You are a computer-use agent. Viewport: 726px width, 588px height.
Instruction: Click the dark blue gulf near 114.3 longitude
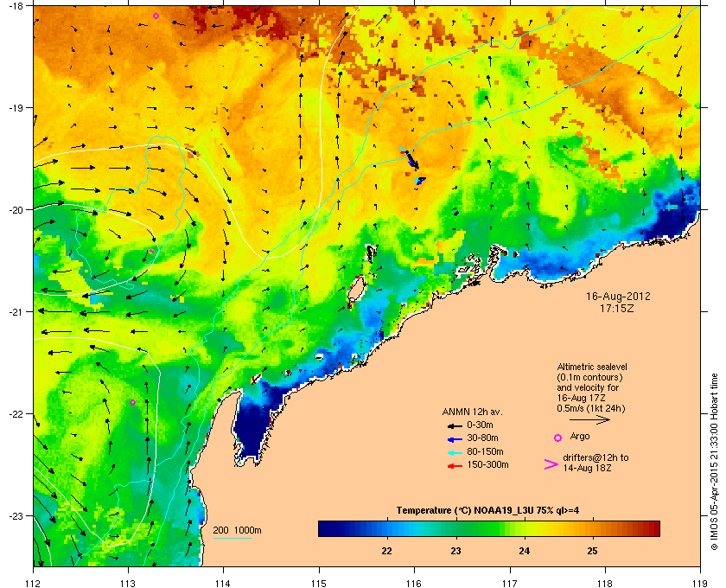251,429
